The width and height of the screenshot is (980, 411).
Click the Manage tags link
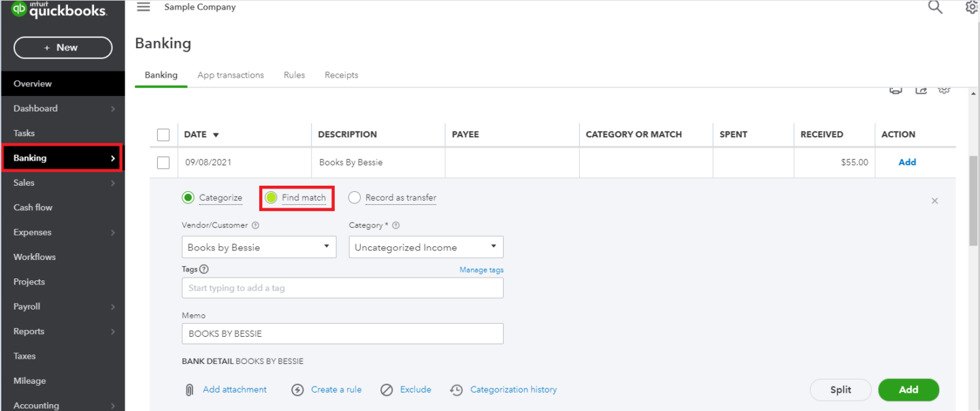481,270
